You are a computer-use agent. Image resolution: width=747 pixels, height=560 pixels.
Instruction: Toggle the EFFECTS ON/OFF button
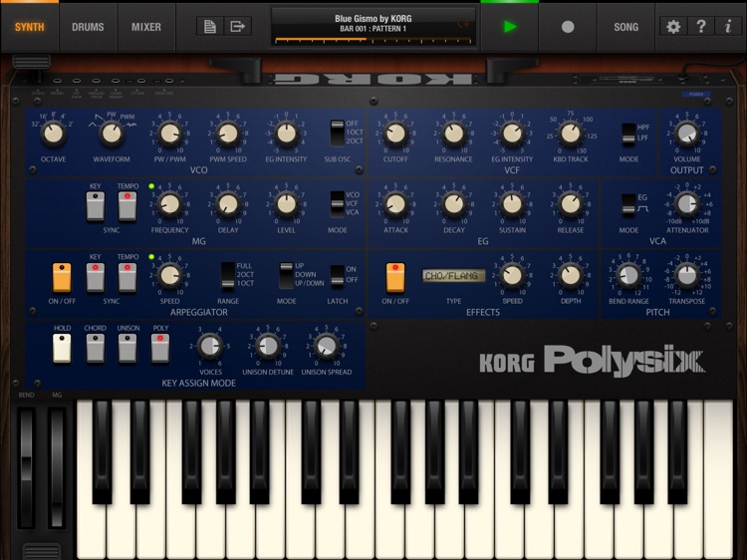(395, 277)
